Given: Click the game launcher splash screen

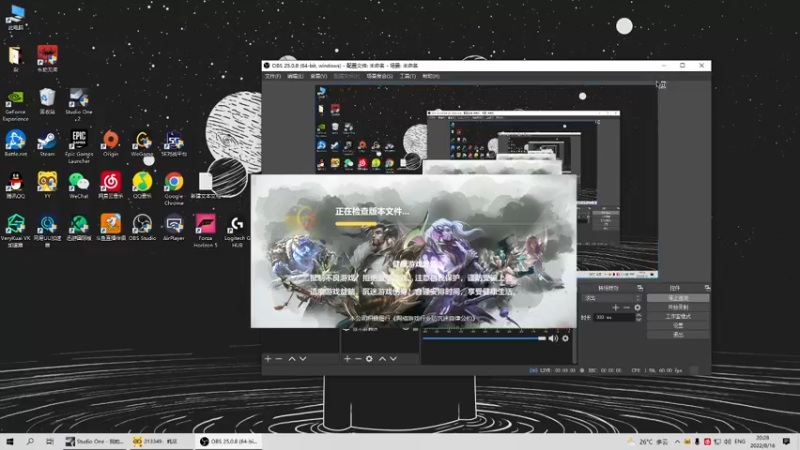Looking at the screenshot, I should pyautogui.click(x=413, y=251).
